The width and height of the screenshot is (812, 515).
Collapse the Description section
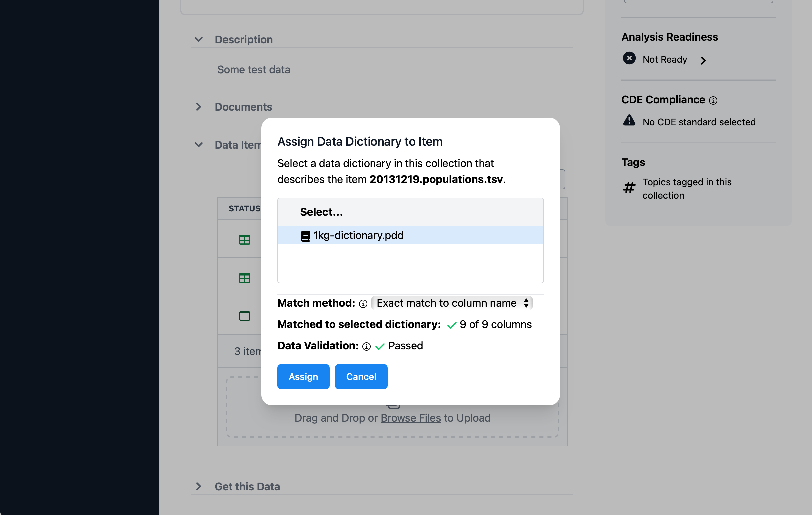pyautogui.click(x=199, y=39)
